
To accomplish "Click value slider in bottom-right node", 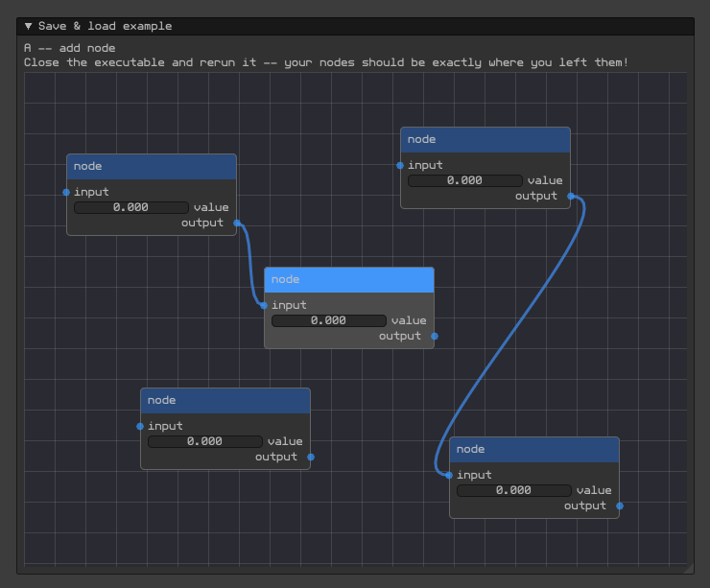I will pos(514,490).
